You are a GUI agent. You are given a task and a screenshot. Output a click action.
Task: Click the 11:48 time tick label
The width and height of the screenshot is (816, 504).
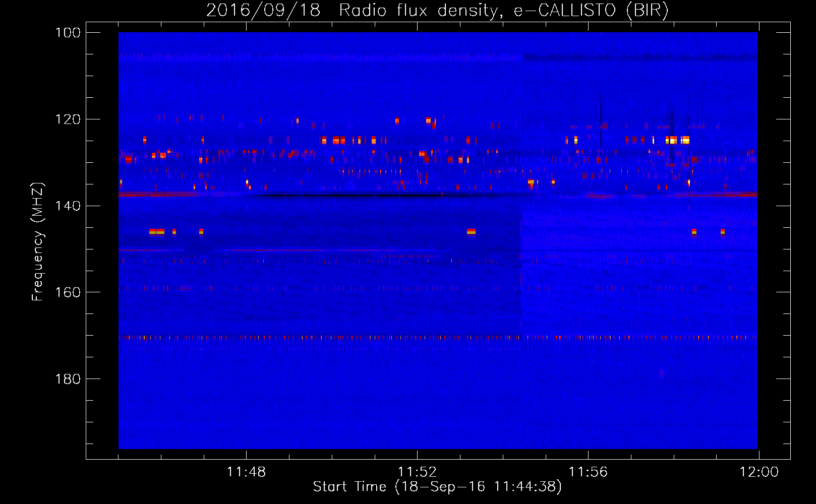tap(246, 472)
